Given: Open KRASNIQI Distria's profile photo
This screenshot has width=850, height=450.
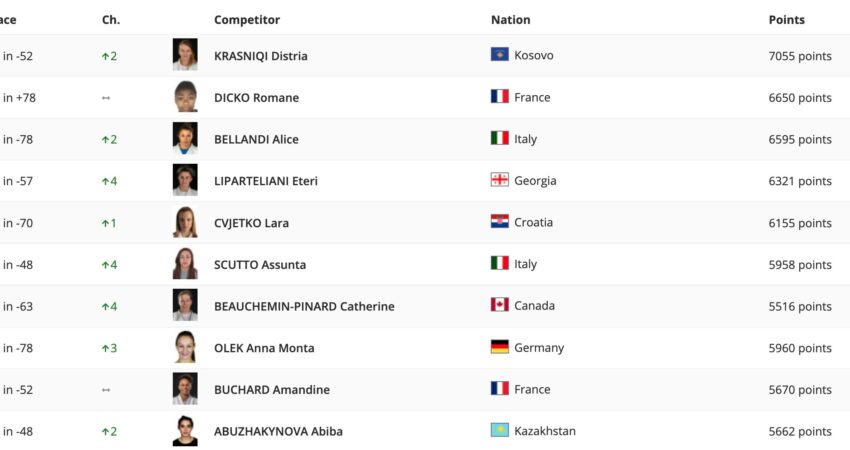Looking at the screenshot, I should coord(185,55).
